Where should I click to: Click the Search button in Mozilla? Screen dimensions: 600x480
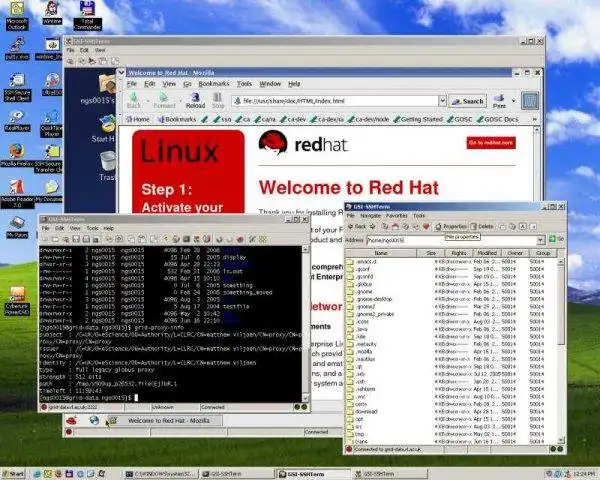click(468, 101)
